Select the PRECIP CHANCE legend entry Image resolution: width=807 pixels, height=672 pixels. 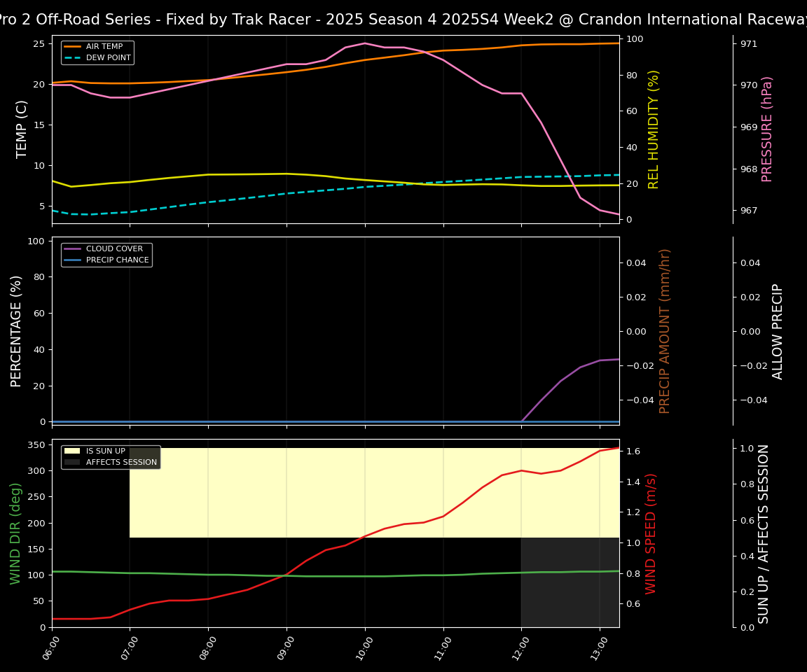point(117,260)
